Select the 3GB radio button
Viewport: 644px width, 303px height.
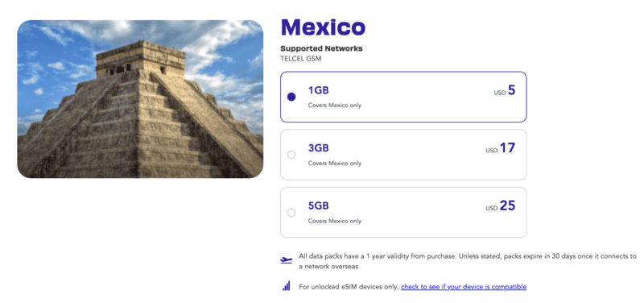pos(291,155)
